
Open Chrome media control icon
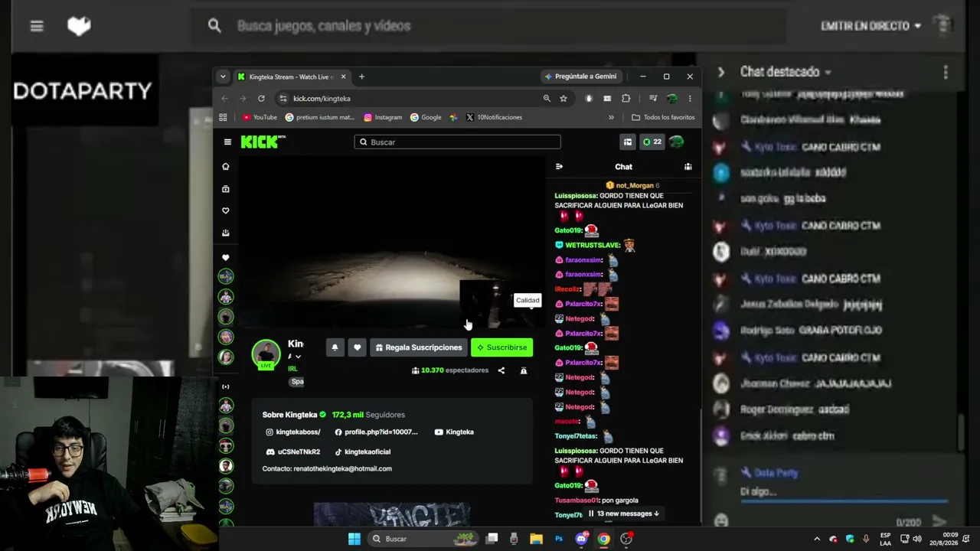[653, 98]
